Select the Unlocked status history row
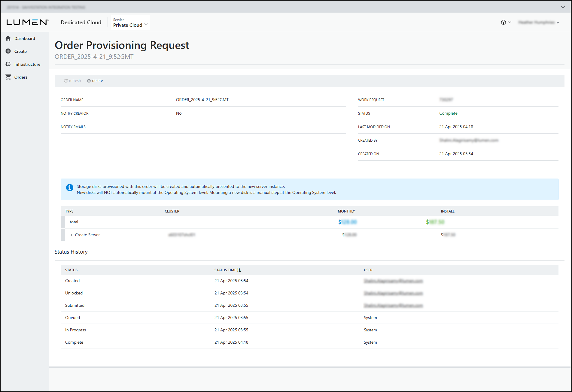Viewport: 572px width, 392px height. coord(309,293)
